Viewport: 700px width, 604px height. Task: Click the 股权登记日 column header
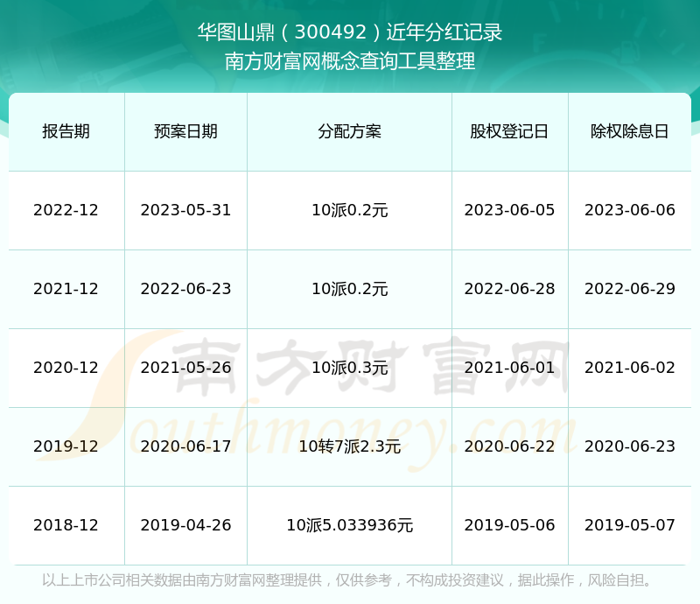point(509,131)
